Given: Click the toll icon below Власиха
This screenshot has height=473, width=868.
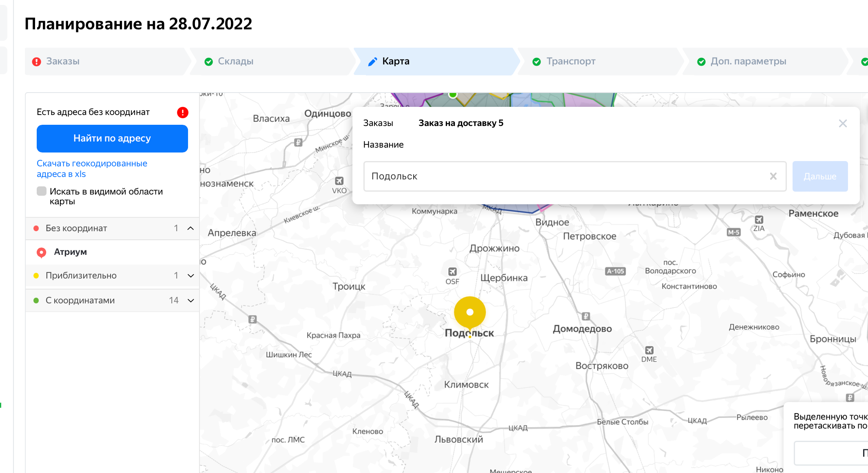Looking at the screenshot, I should tap(298, 142).
